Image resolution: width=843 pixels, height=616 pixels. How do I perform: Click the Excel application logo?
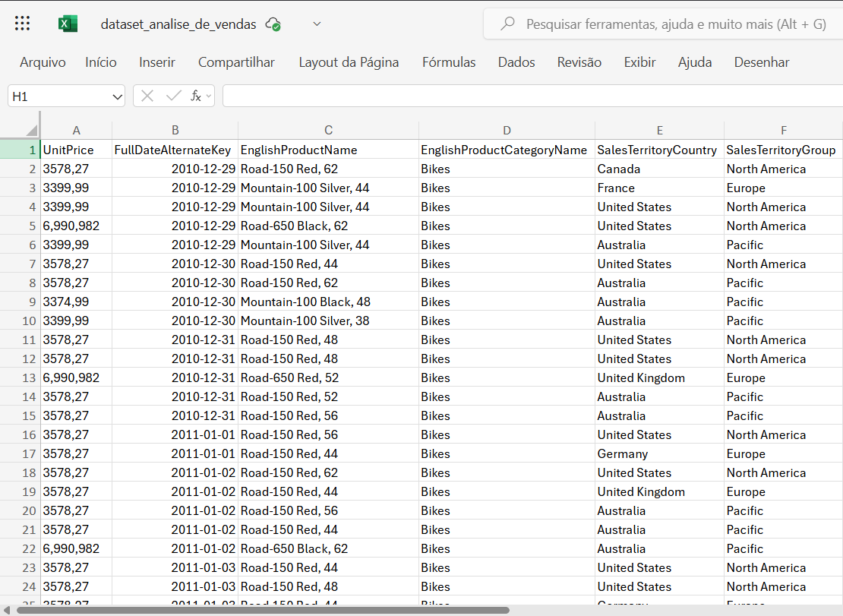pos(68,23)
